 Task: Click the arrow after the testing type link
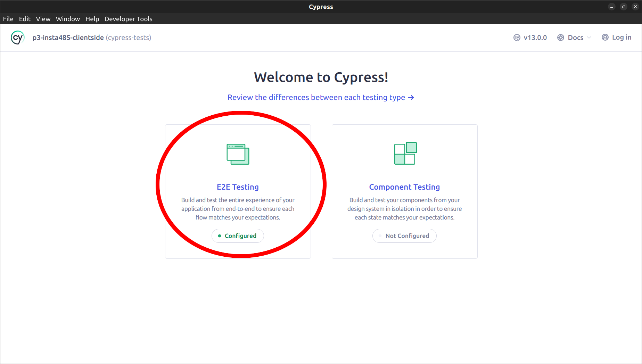[411, 98]
